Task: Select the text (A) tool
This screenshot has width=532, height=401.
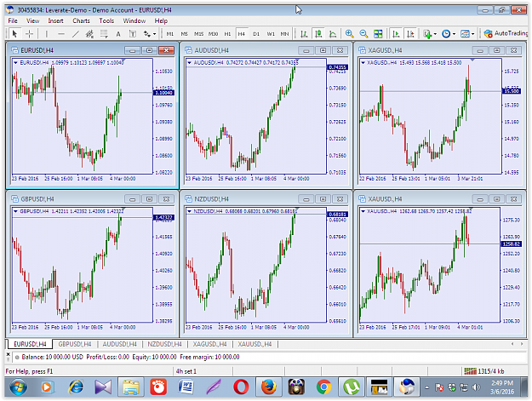Action: [118, 33]
